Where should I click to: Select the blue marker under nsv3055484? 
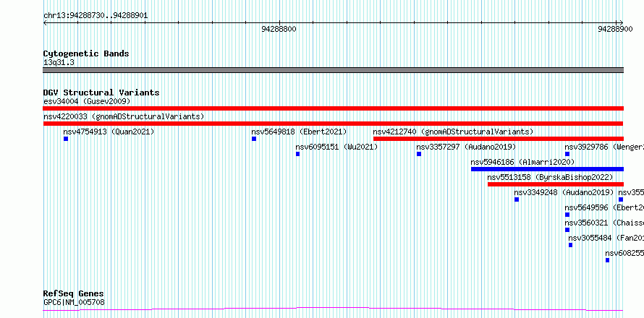(570, 245)
